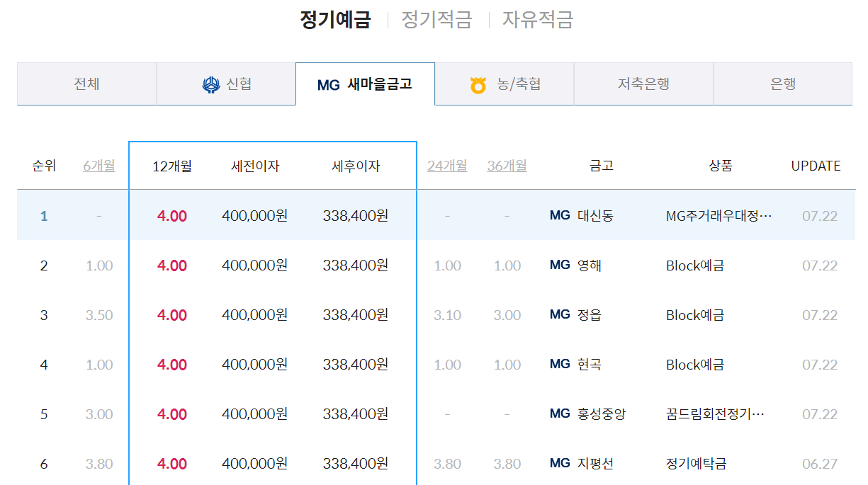Click 4.00 rate in 정읍 row
This screenshot has height=485, width=868.
(x=172, y=315)
